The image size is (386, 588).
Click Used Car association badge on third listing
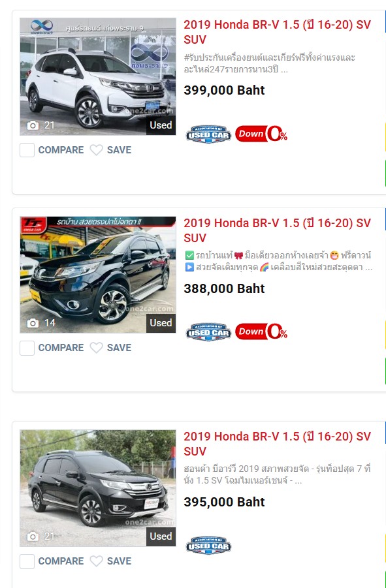[208, 545]
